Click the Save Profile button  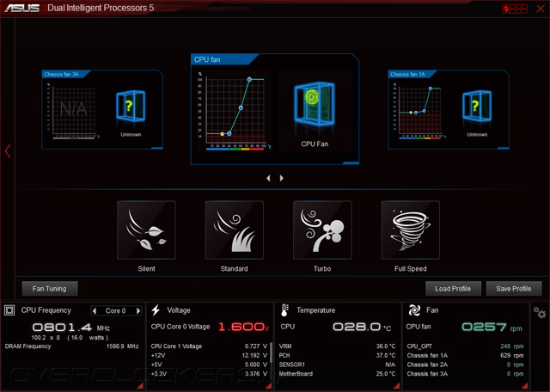click(514, 289)
